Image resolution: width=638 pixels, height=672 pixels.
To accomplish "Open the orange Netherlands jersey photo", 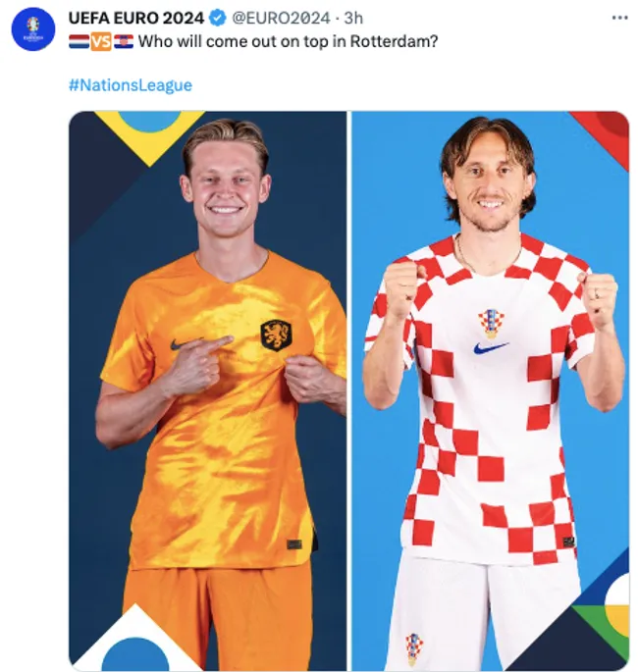I will point(207,390).
